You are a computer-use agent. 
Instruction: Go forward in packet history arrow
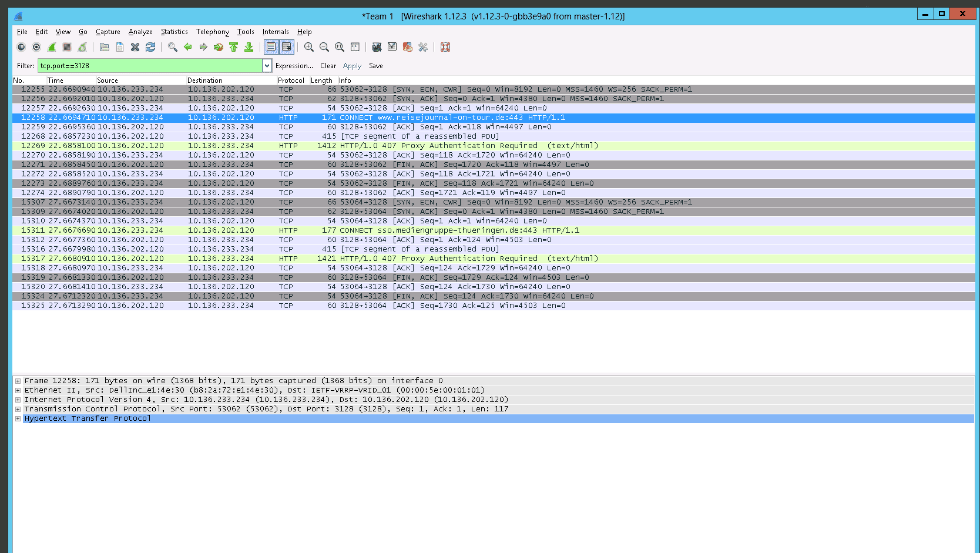(203, 47)
